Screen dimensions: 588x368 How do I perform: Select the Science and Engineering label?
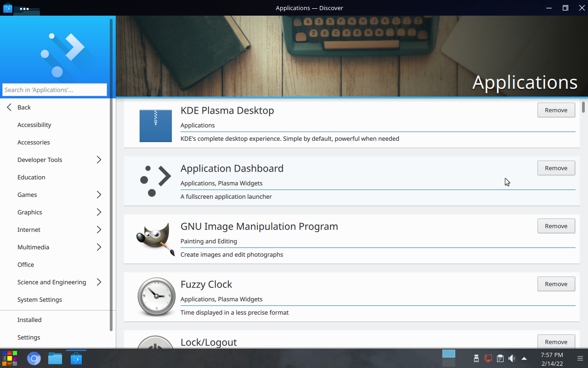point(51,282)
